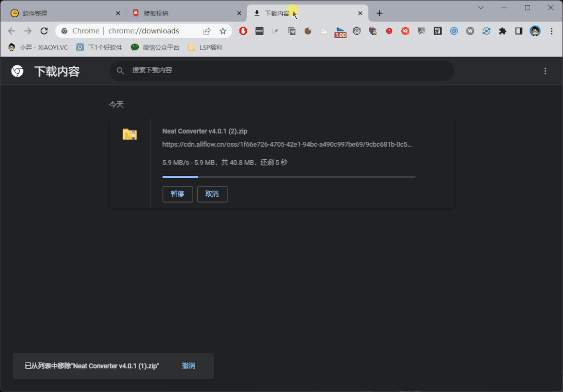Click the Chrome site info icon

coord(64,31)
